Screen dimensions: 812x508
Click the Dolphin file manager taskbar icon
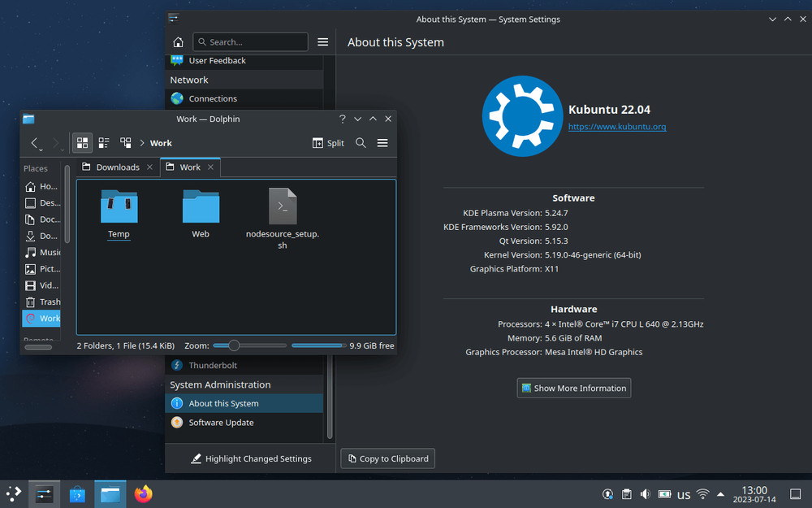click(x=110, y=494)
